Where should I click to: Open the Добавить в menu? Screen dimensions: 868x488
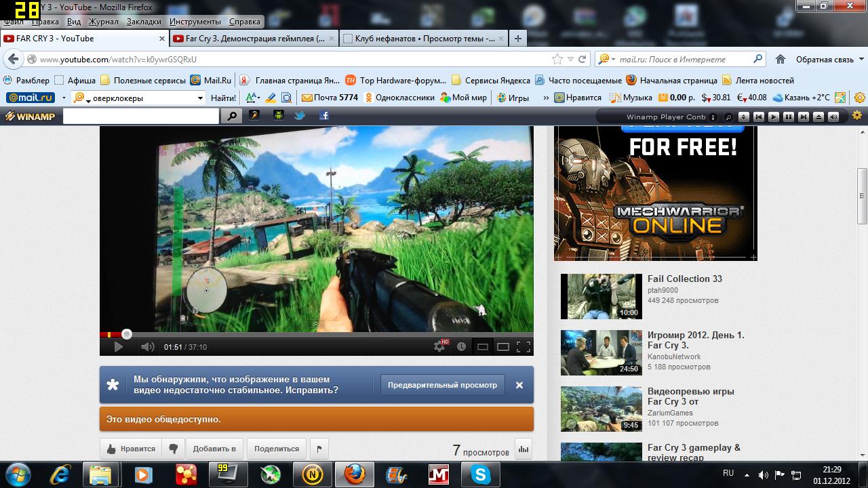(214, 449)
